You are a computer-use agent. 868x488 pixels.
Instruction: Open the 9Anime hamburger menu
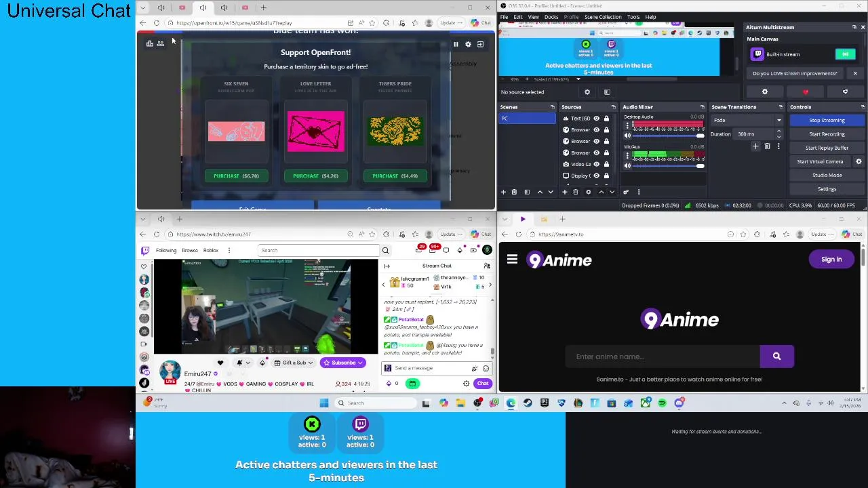tap(512, 259)
